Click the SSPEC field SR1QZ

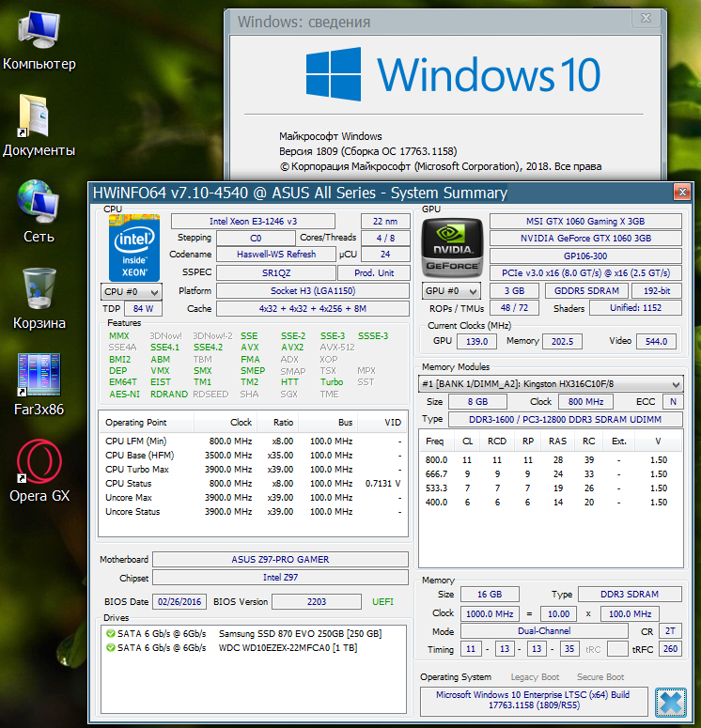pos(276,273)
